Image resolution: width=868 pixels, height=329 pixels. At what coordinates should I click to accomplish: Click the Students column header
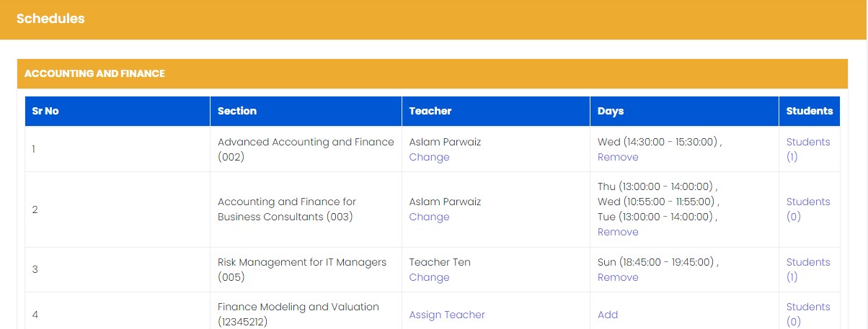click(809, 111)
